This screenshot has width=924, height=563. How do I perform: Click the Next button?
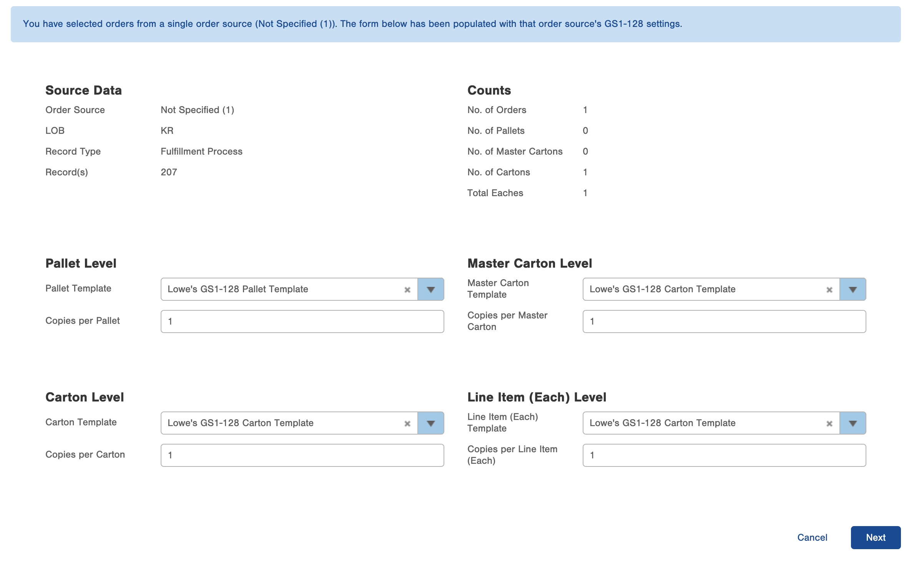(875, 538)
